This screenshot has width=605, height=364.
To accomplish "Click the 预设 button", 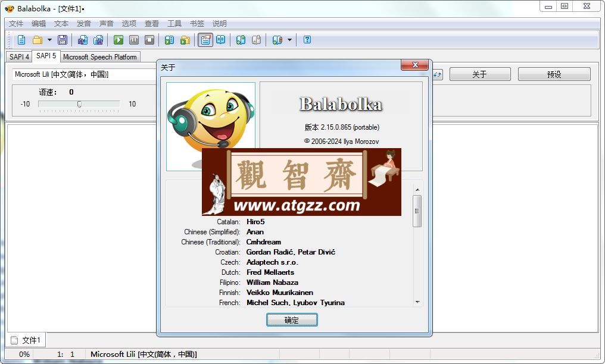I will coord(554,74).
